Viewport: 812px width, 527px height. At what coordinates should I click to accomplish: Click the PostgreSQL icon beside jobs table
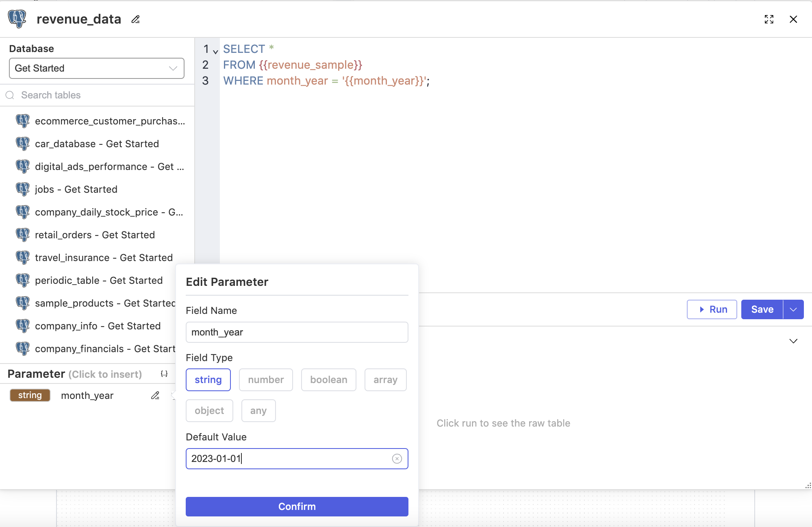pyautogui.click(x=23, y=189)
